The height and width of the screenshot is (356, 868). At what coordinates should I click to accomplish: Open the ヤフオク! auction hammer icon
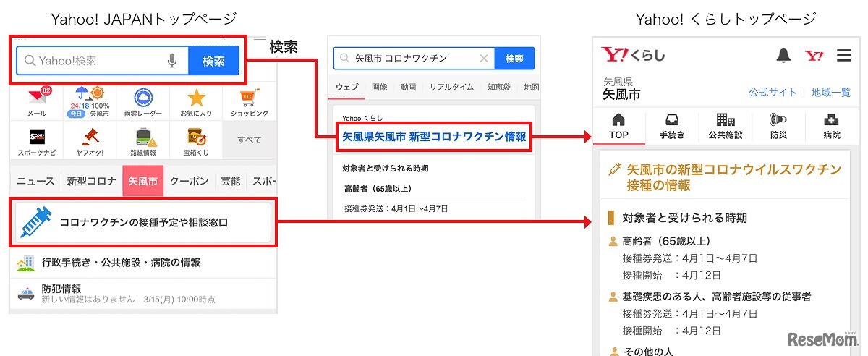click(x=90, y=140)
